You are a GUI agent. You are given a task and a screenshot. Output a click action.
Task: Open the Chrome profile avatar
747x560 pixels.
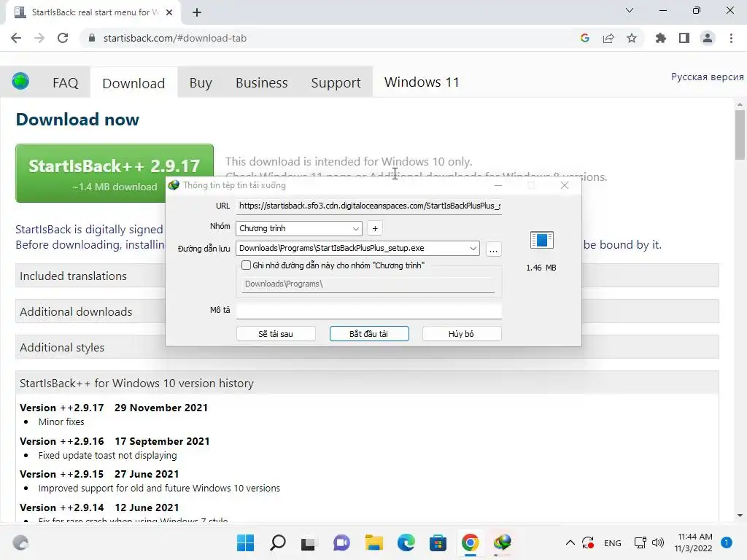pos(708,38)
